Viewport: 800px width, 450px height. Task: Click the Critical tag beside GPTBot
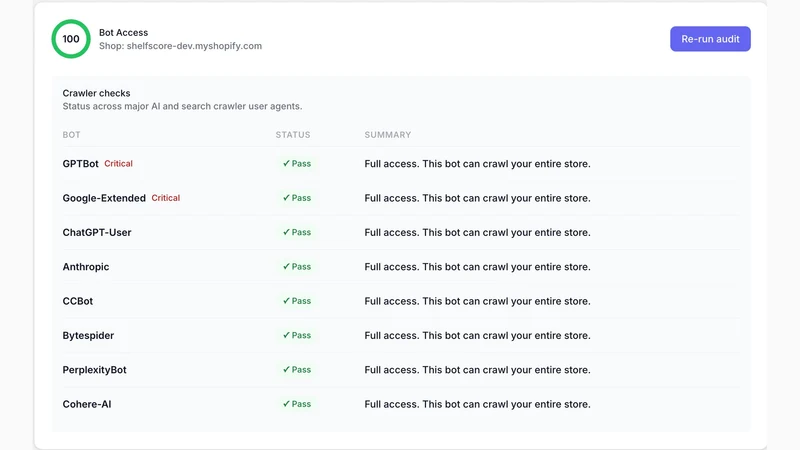point(118,164)
